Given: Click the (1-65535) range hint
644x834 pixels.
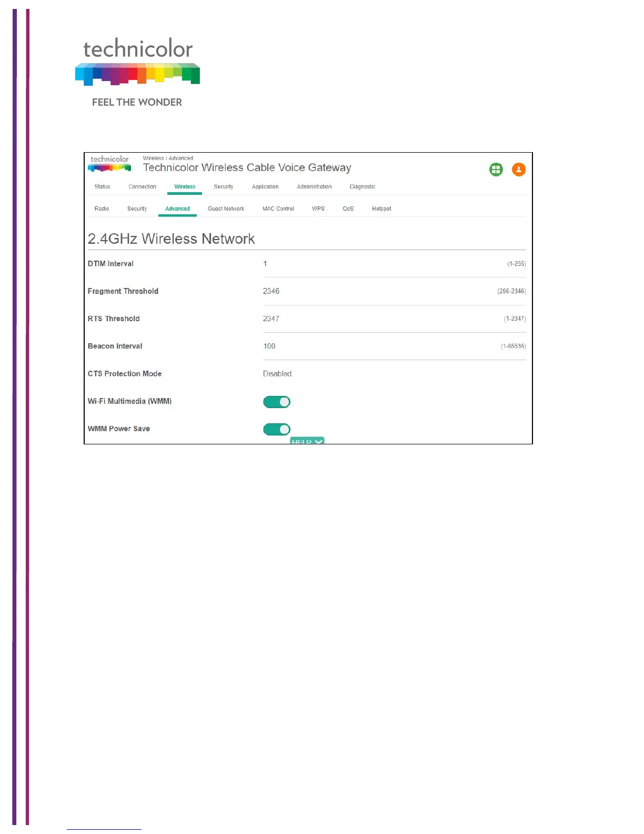Looking at the screenshot, I should point(513,346).
